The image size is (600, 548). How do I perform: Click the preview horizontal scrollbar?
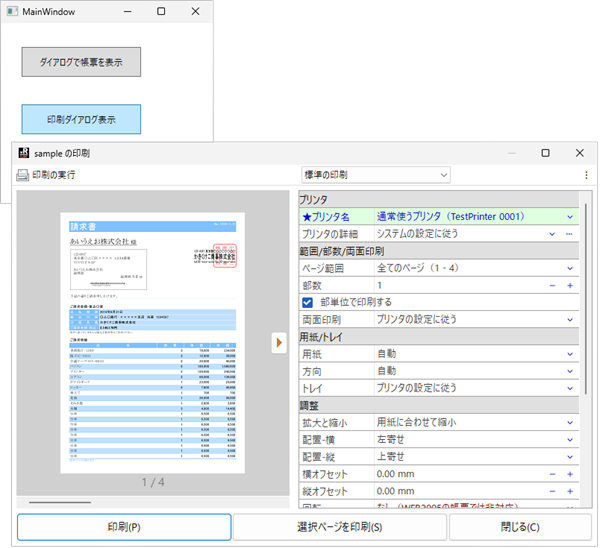click(60, 502)
